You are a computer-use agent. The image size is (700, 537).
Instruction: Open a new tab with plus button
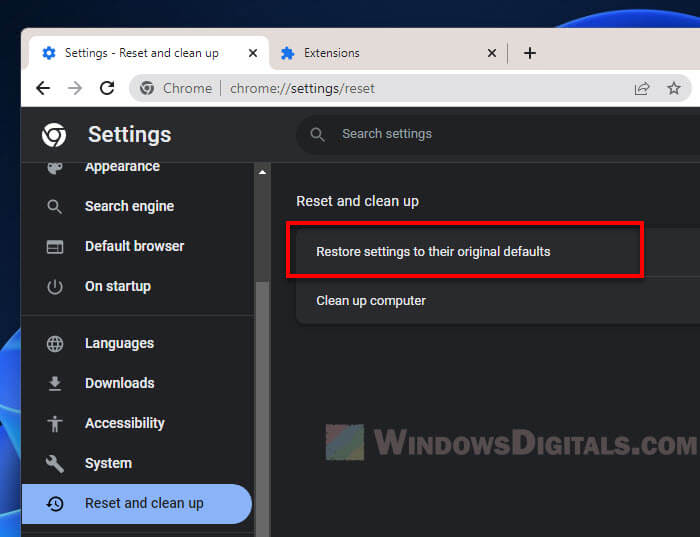pos(530,53)
